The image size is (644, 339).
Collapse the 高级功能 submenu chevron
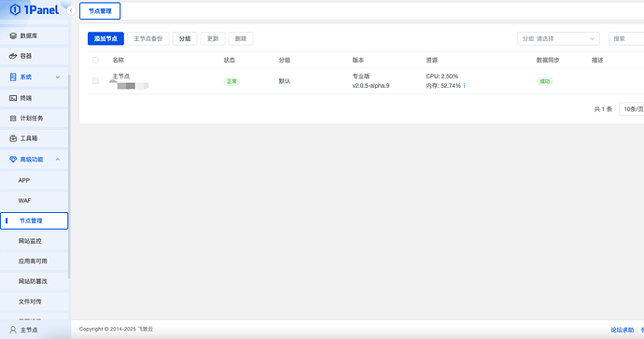(58, 159)
